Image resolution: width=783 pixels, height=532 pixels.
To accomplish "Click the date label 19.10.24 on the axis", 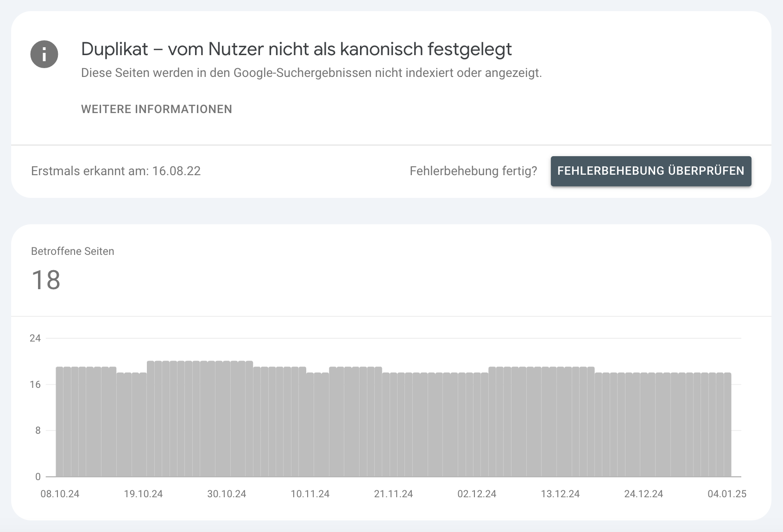I will click(144, 494).
